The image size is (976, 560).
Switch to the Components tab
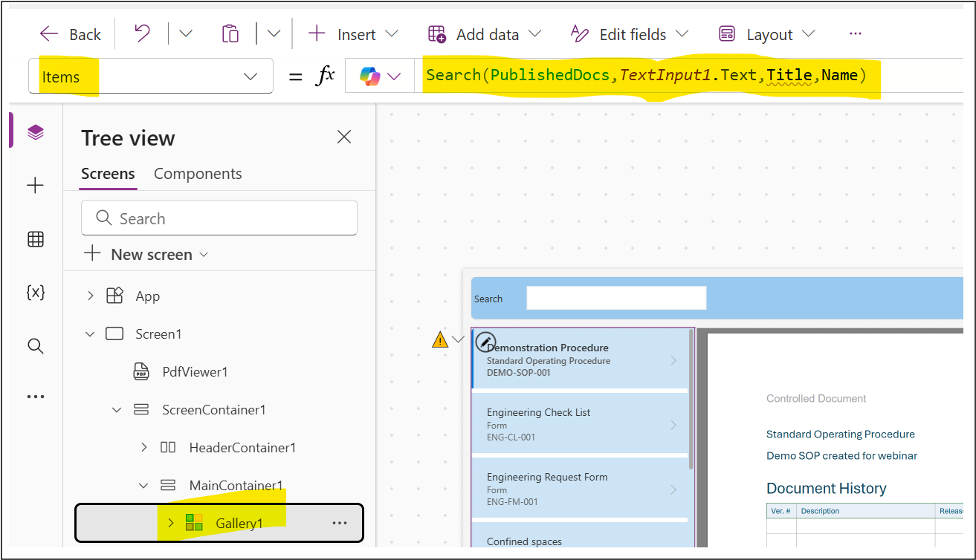point(198,174)
